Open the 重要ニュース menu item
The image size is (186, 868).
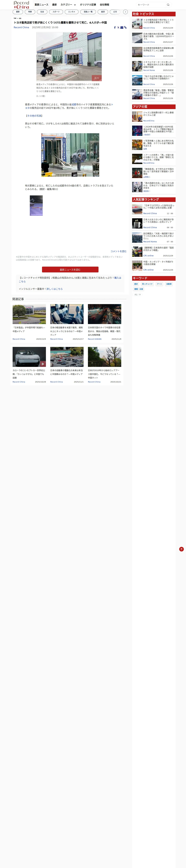[42, 5]
